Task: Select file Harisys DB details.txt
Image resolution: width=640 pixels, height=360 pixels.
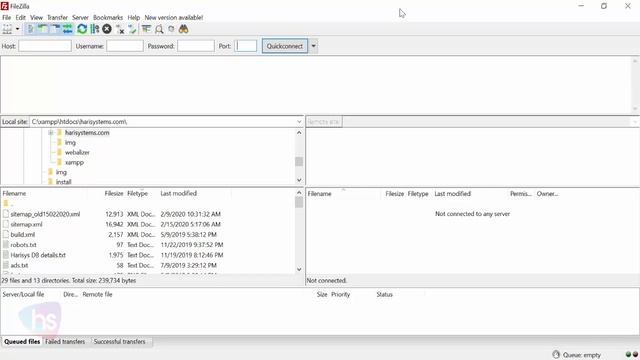Action: (38, 255)
